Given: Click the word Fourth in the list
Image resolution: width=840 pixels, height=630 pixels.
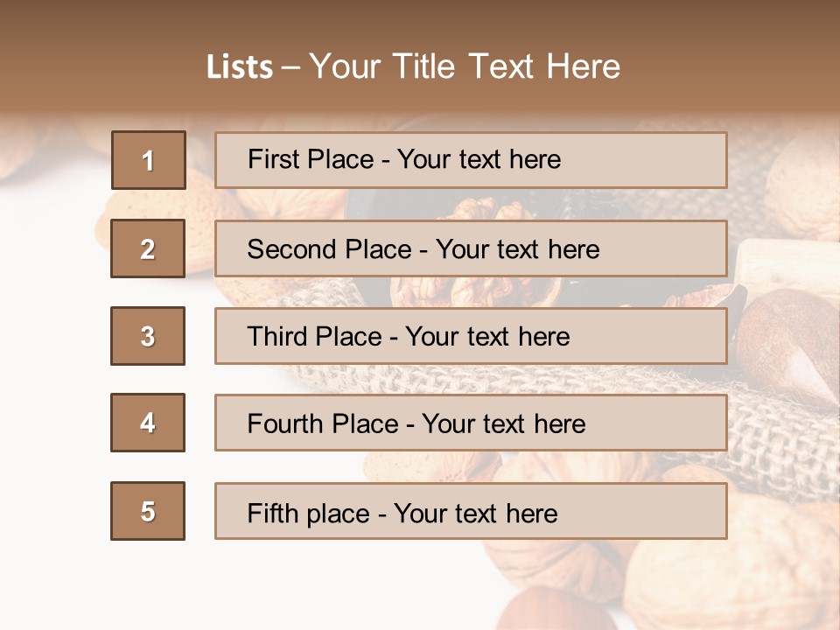Looking at the screenshot, I should point(283,424).
